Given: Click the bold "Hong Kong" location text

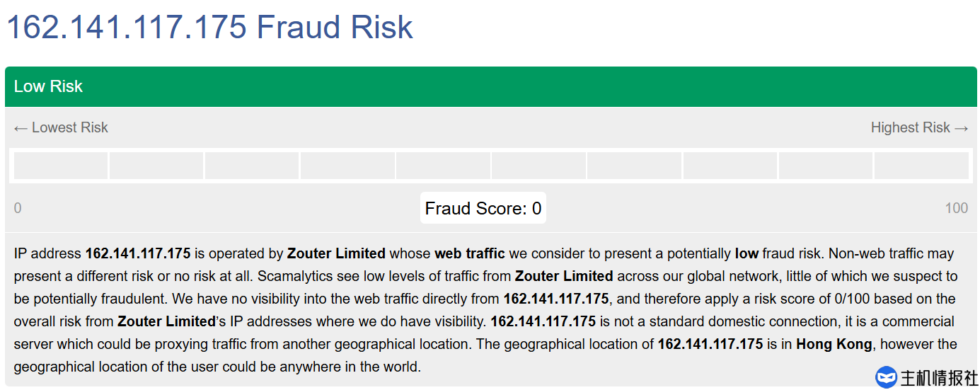Looking at the screenshot, I should click(834, 345).
